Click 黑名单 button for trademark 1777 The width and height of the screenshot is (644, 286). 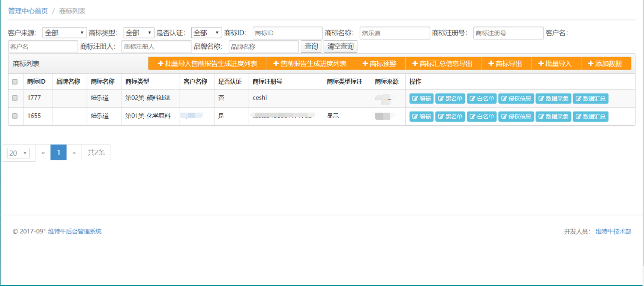click(450, 99)
